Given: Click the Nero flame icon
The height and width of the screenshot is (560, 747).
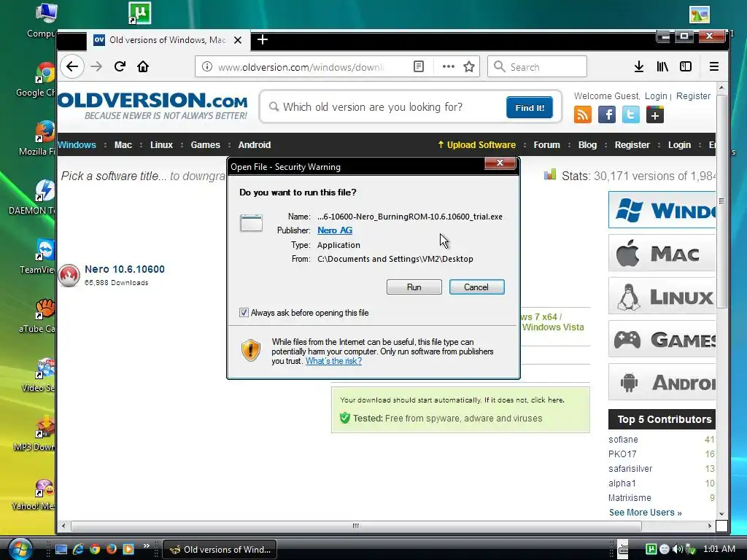Looking at the screenshot, I should point(69,275).
